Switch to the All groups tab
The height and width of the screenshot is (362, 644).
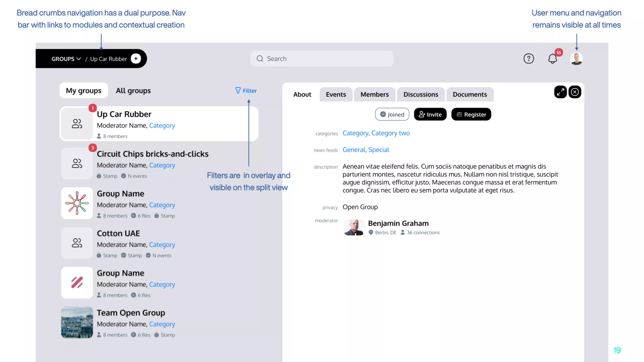pyautogui.click(x=133, y=91)
